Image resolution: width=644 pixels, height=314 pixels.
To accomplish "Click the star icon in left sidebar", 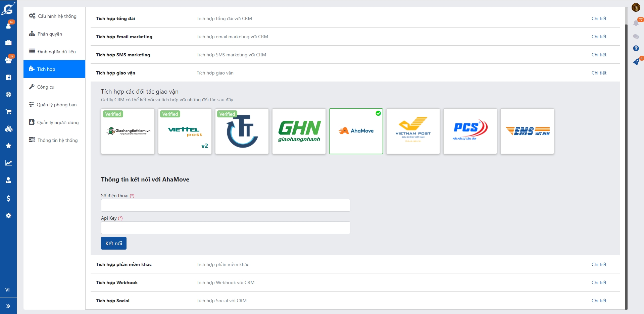I will coord(8,146).
